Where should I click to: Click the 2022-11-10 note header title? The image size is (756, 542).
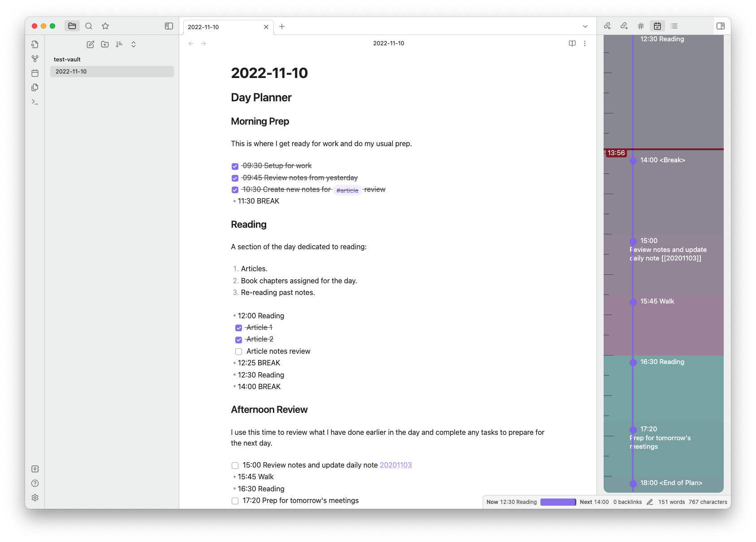(389, 43)
